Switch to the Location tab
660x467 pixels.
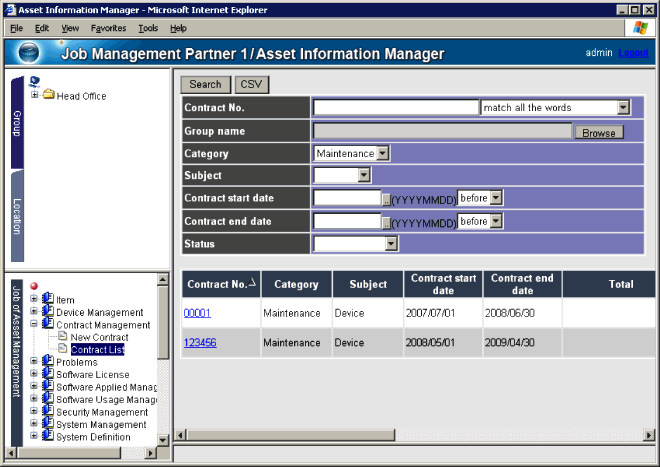(17, 217)
